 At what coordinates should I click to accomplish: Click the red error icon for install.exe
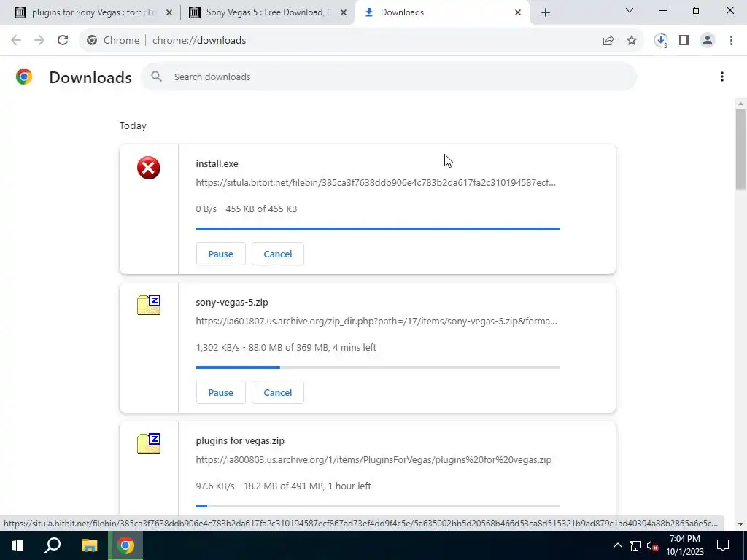tap(149, 168)
